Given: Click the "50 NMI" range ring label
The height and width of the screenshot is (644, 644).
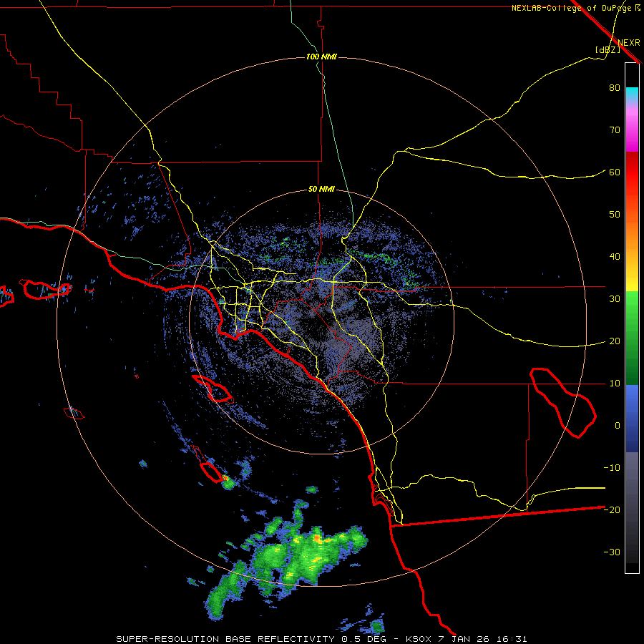Looking at the screenshot, I should point(321,190).
